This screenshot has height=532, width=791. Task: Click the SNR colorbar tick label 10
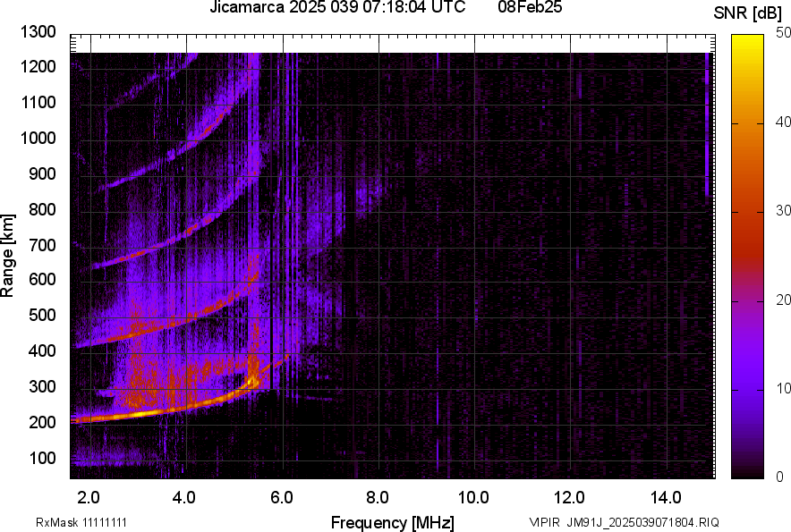tap(784, 388)
